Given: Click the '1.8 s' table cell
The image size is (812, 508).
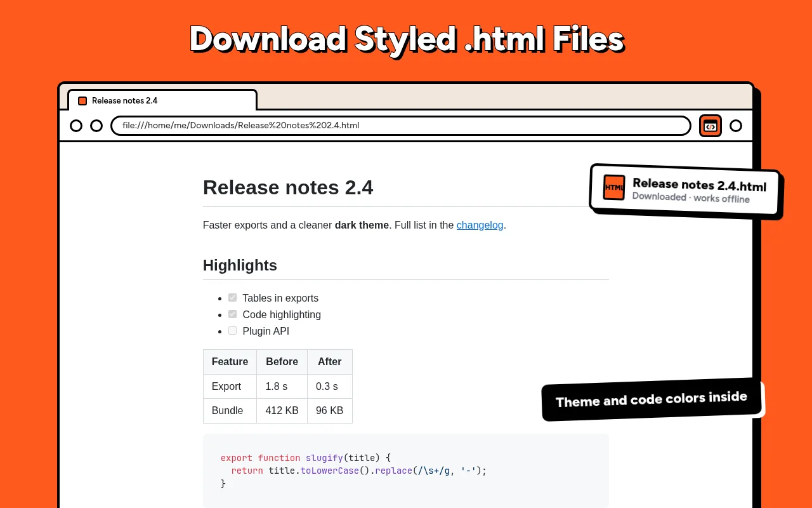Looking at the screenshot, I should [x=282, y=387].
